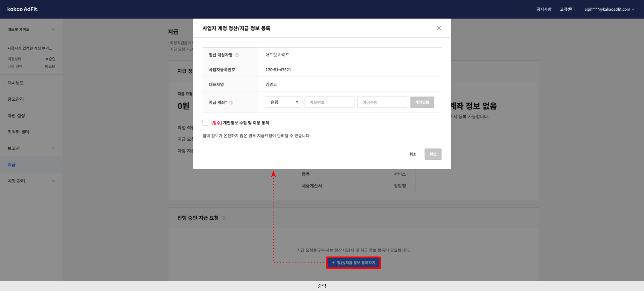Screen dimensions: 644x291
Task: Open the 은행 bank dropdown
Action: (283, 102)
